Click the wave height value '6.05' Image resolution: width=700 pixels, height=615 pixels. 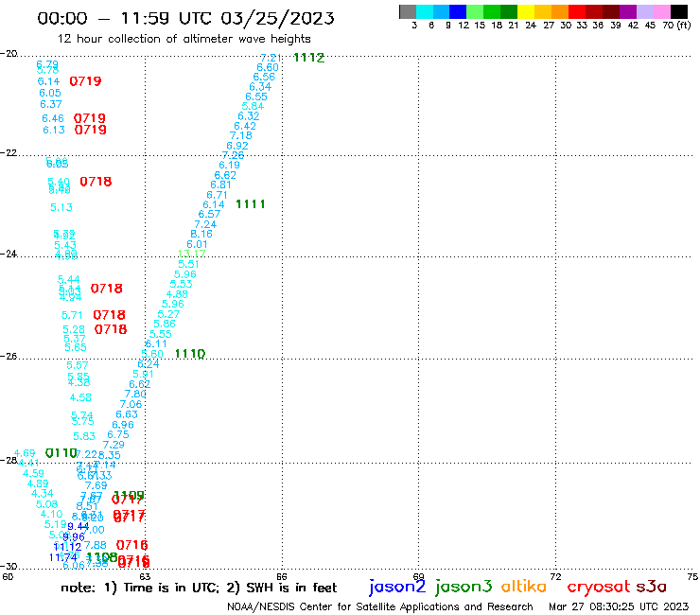(x=50, y=93)
